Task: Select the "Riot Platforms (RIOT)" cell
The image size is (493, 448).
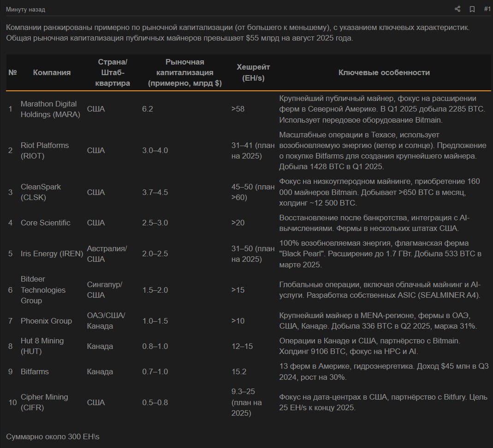Action: pos(45,150)
